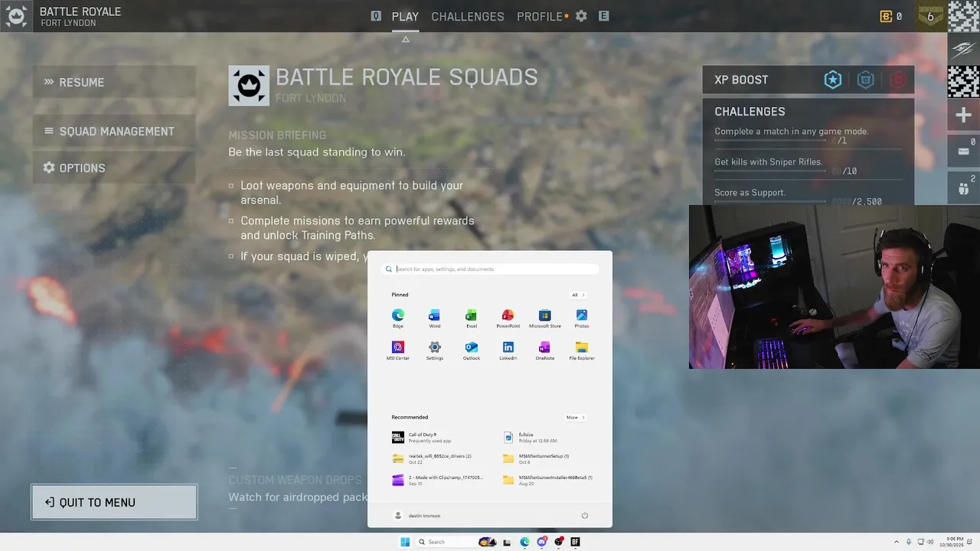Image resolution: width=980 pixels, height=551 pixels.
Task: Open the game settings gear icon
Action: 581,16
